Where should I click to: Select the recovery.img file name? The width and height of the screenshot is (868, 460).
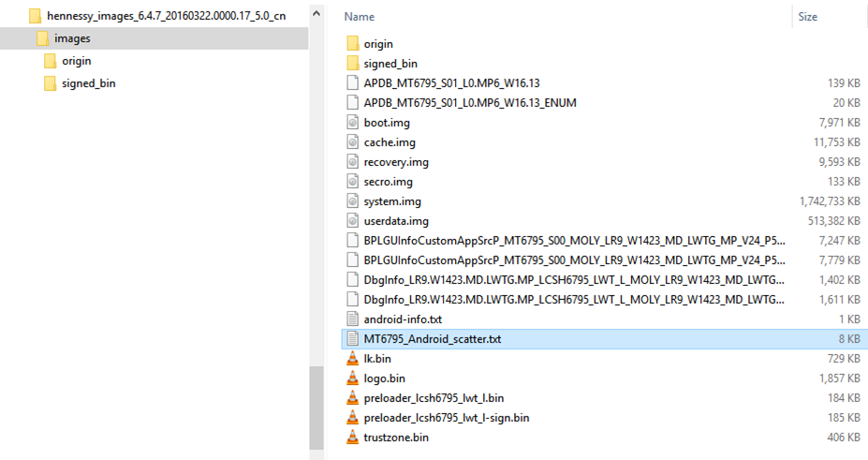point(396,162)
